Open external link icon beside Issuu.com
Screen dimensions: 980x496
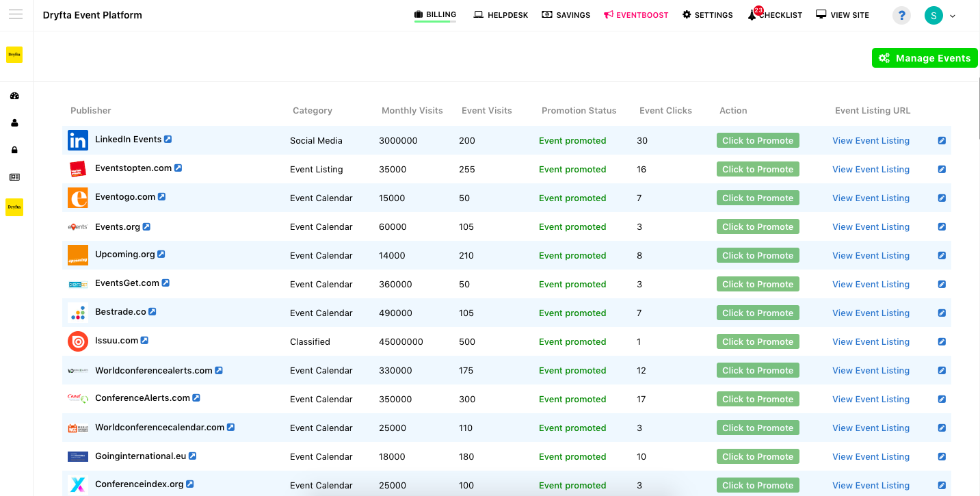click(144, 340)
